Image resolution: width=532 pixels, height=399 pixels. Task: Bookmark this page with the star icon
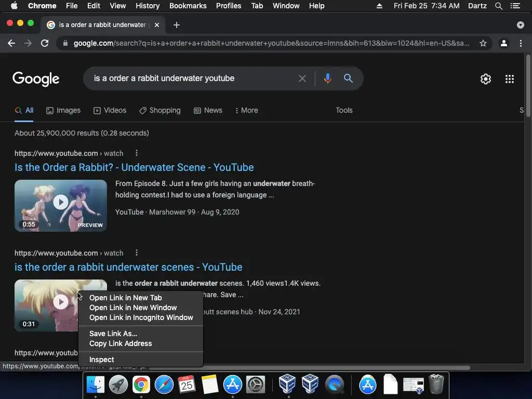(483, 43)
